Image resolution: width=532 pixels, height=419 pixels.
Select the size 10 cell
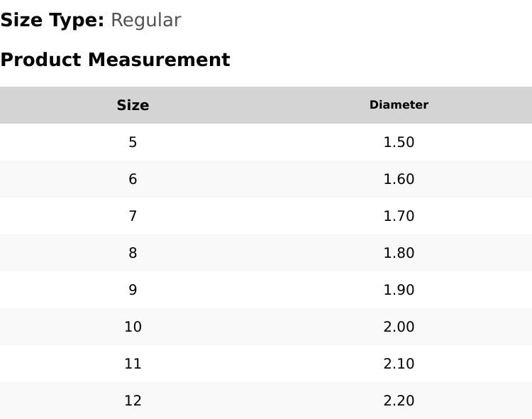click(x=133, y=327)
